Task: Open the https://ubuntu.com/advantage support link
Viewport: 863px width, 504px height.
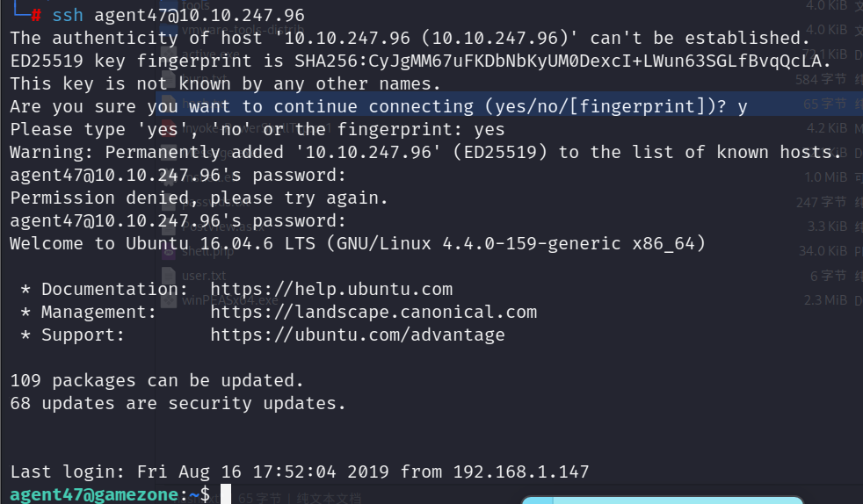Action: click(x=357, y=335)
